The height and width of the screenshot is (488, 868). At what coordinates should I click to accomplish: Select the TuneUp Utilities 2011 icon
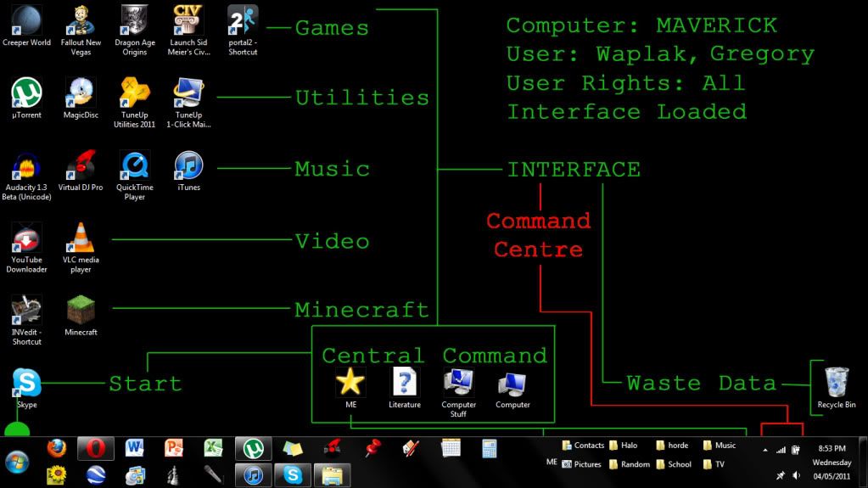click(x=135, y=103)
